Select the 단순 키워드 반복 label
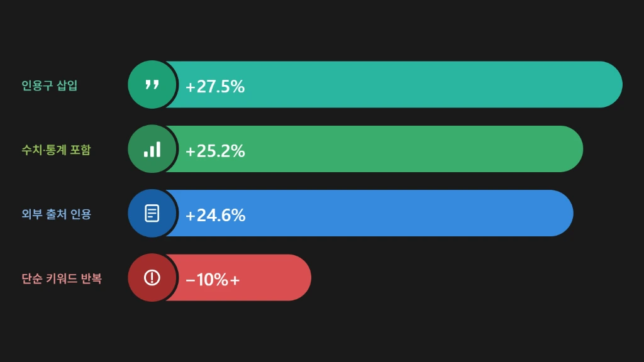 62,278
